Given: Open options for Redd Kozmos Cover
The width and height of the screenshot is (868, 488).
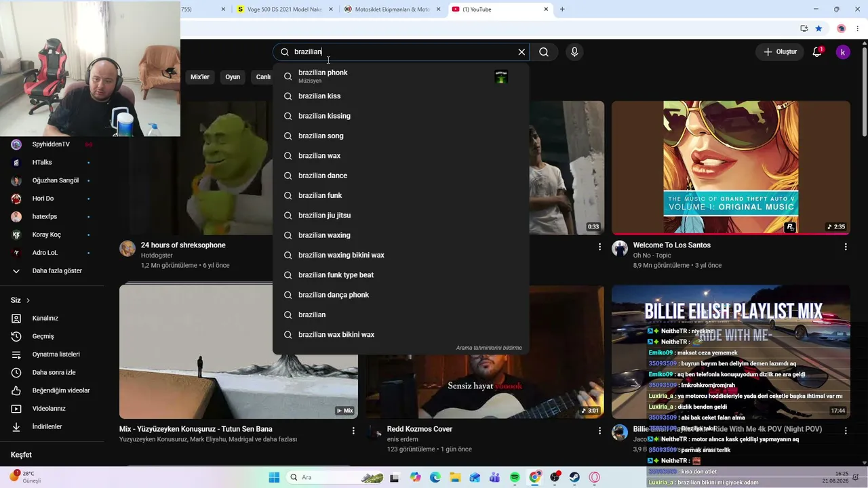Looking at the screenshot, I should (599, 430).
